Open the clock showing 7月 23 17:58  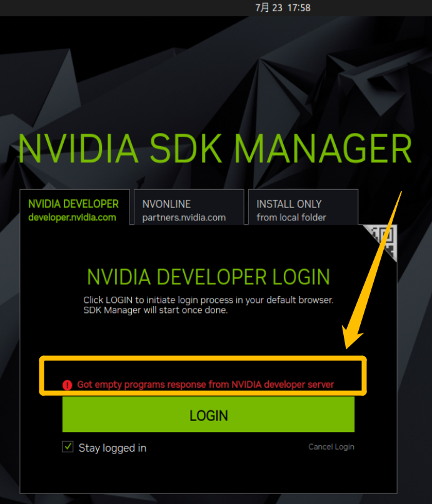point(283,7)
